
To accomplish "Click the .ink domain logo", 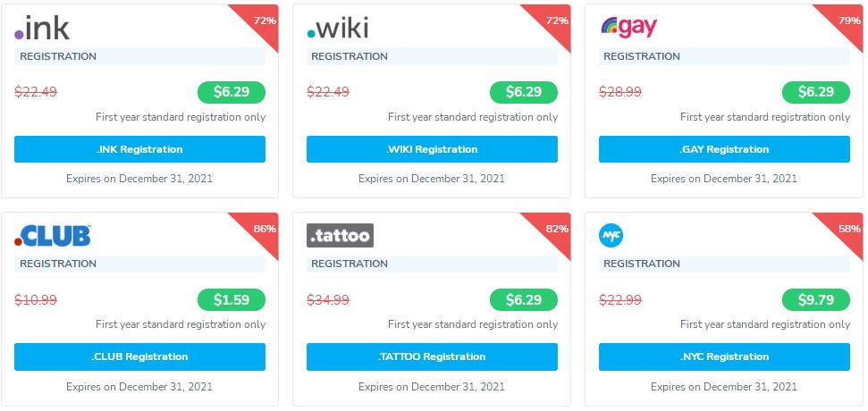I will [x=42, y=29].
